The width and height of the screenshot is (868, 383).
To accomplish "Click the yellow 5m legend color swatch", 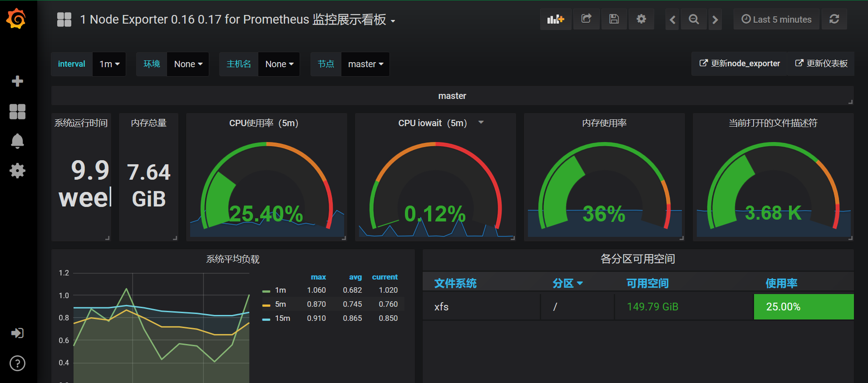I will 266,305.
